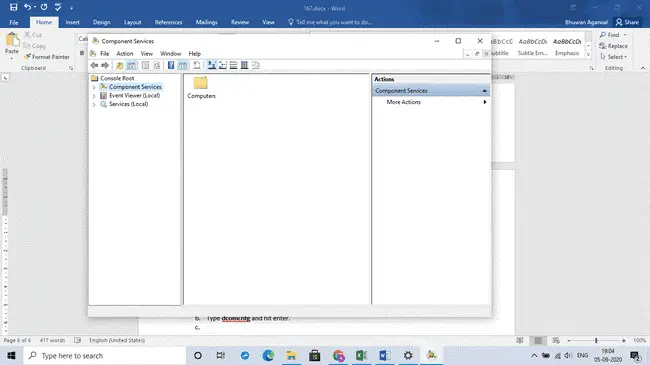Click Find in Word's Editing group
Viewport: 650px width, 365px height.
click(x=609, y=35)
